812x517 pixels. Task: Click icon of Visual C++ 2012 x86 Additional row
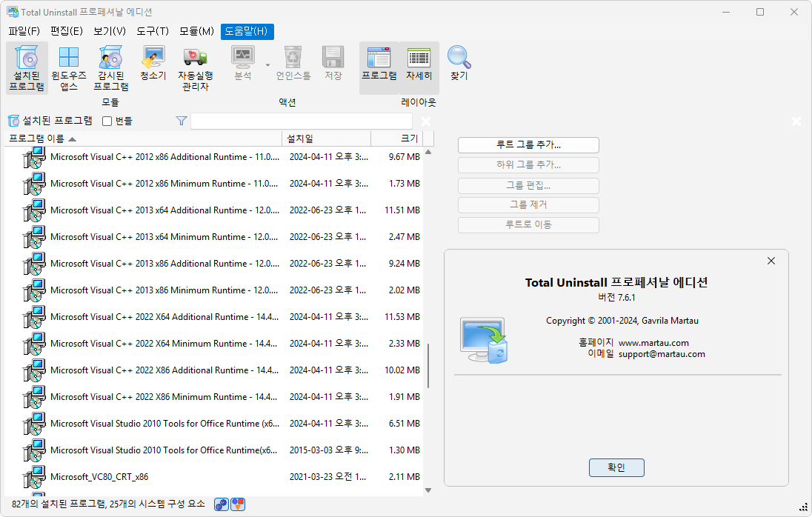(34, 157)
